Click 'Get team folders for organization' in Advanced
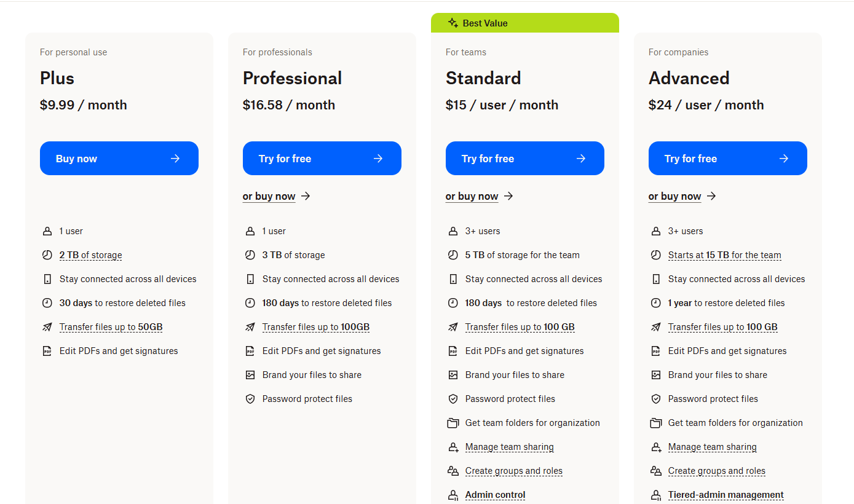This screenshot has height=504, width=854. pos(735,423)
